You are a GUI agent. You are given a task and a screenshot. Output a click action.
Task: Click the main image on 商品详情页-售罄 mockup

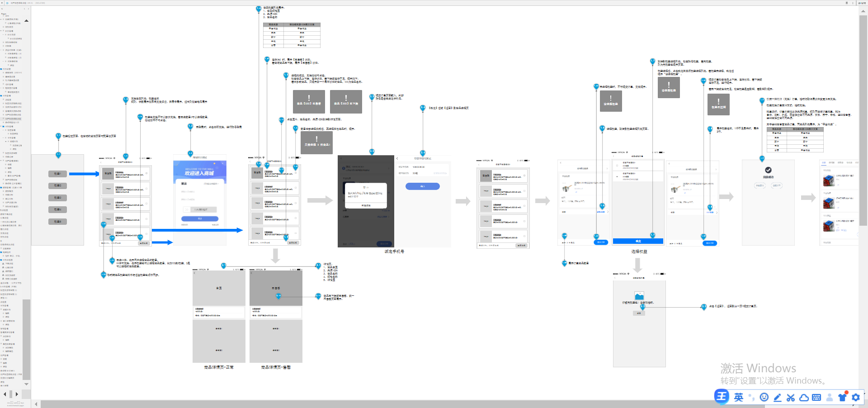pyautogui.click(x=276, y=288)
